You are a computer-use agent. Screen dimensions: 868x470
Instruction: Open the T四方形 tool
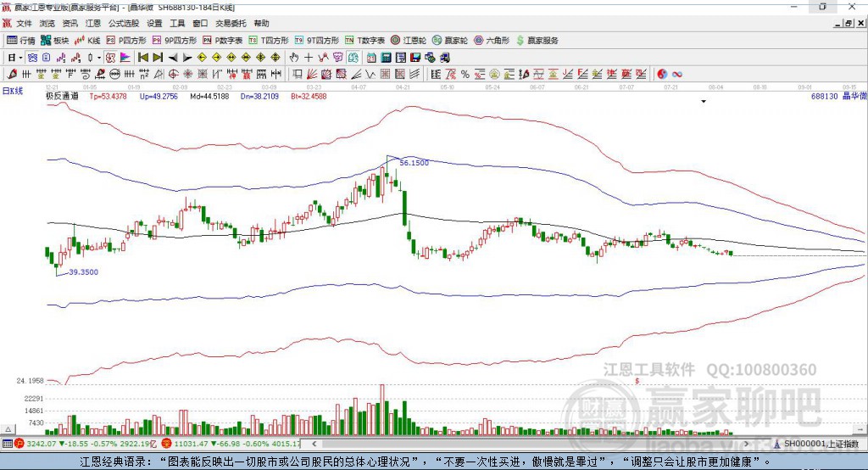point(269,41)
